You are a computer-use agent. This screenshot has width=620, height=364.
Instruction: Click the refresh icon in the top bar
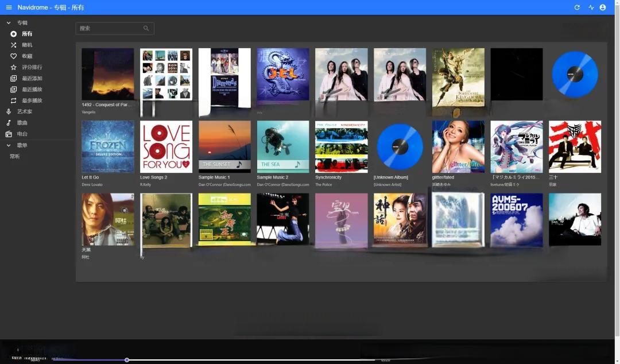577,7
